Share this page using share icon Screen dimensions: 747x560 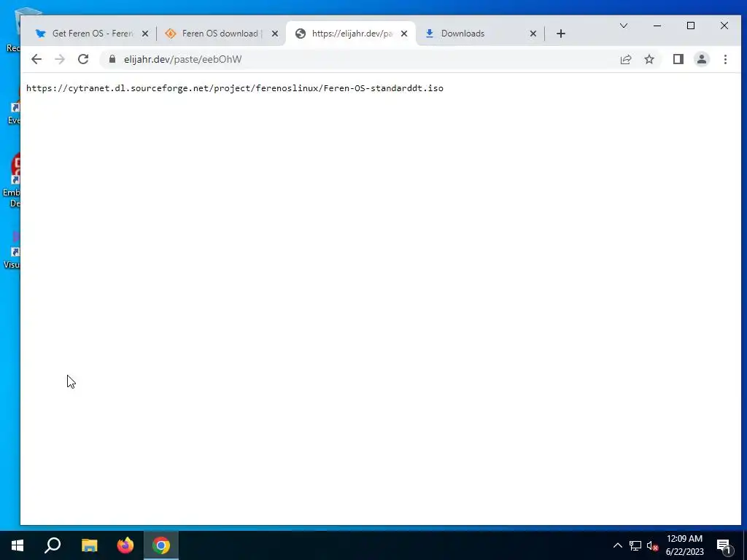coord(625,59)
